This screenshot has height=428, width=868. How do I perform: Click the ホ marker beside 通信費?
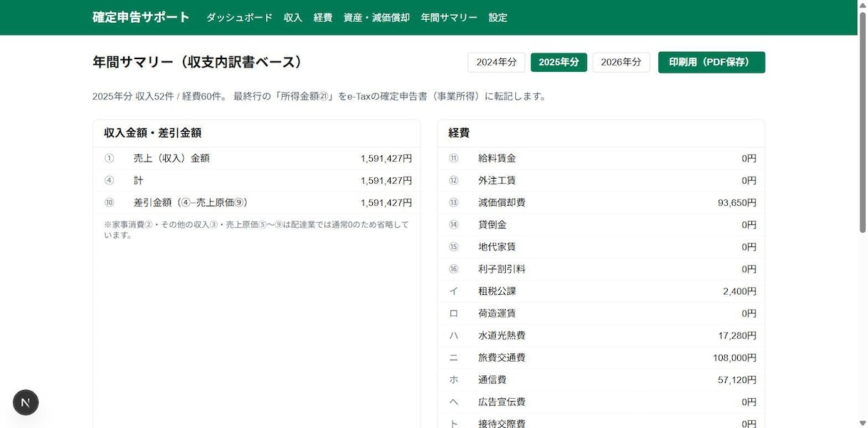pyautogui.click(x=453, y=379)
